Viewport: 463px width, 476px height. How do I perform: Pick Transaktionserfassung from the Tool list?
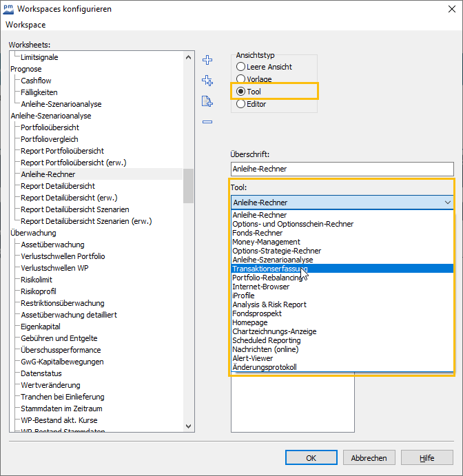[x=269, y=269]
